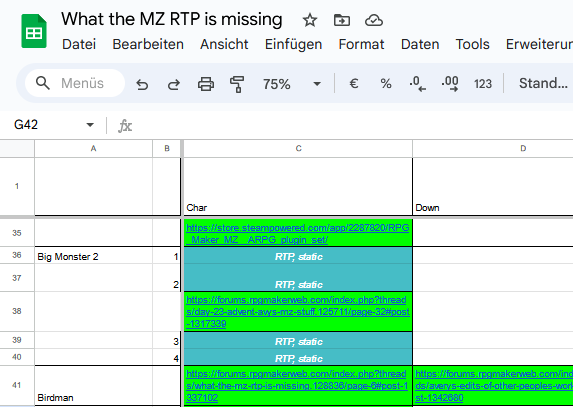Open the zoom 75% dropdown
The width and height of the screenshot is (573, 407).
pyautogui.click(x=292, y=84)
